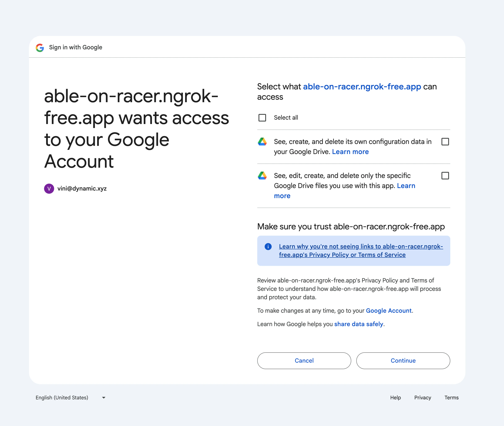Open Learn more for configuration data permission
This screenshot has height=426, width=504.
(350, 152)
